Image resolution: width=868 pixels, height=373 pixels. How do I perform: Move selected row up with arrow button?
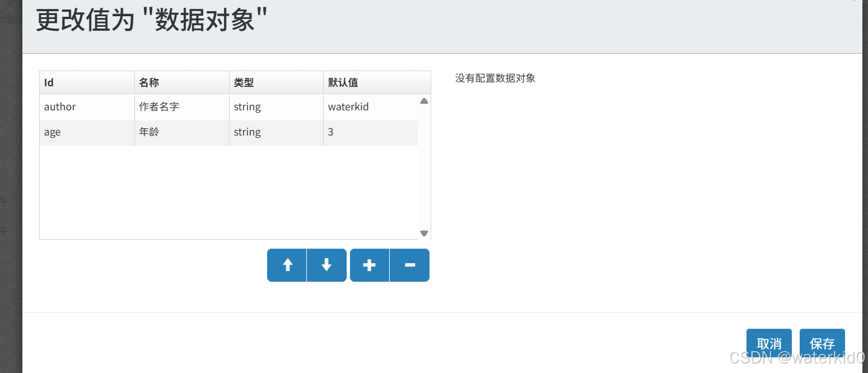(x=287, y=265)
